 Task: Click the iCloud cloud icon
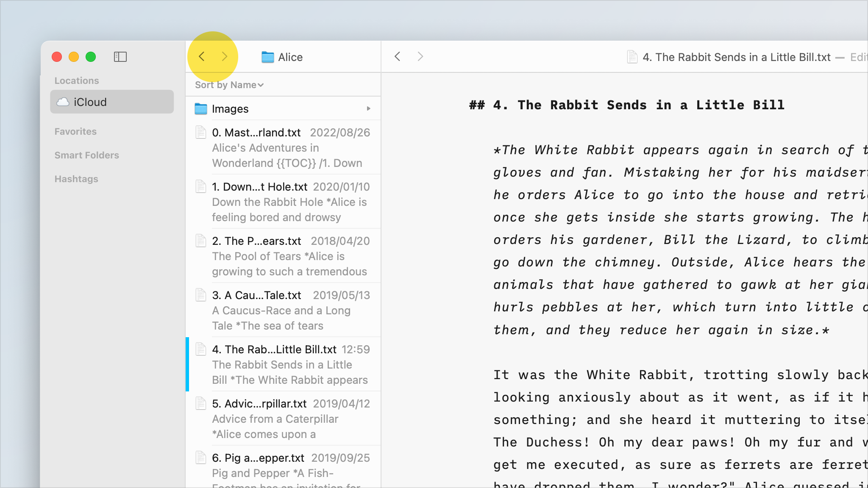[x=63, y=102]
